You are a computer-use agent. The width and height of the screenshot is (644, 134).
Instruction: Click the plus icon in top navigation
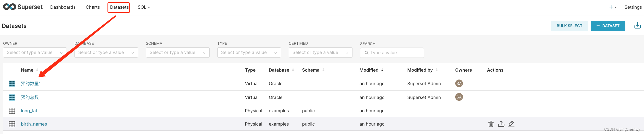[611, 7]
